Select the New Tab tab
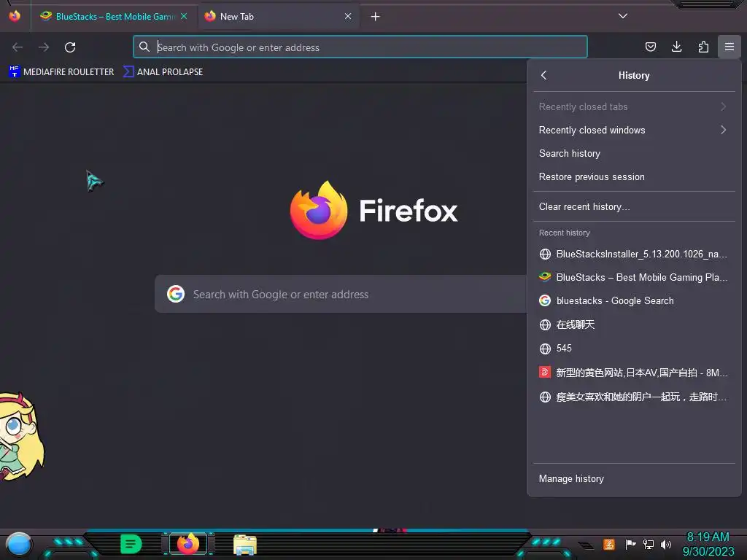This screenshot has height=560, width=747. click(279, 16)
